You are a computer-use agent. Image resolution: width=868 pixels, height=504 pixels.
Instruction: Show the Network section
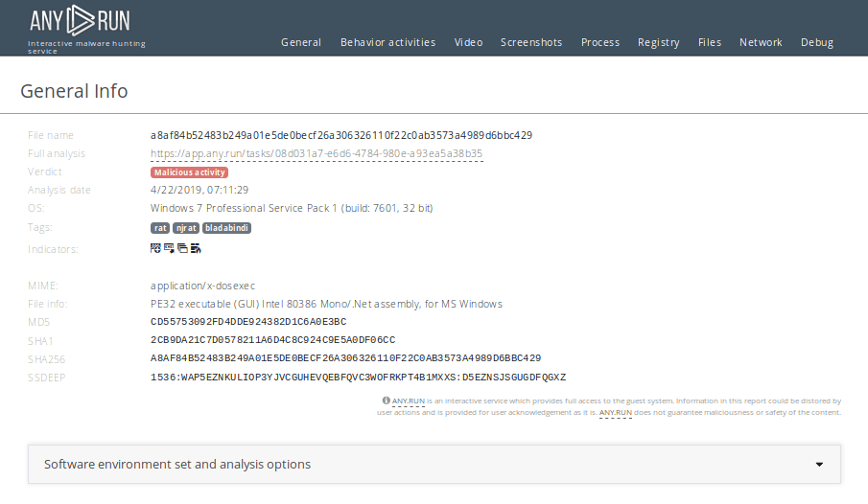click(x=761, y=42)
